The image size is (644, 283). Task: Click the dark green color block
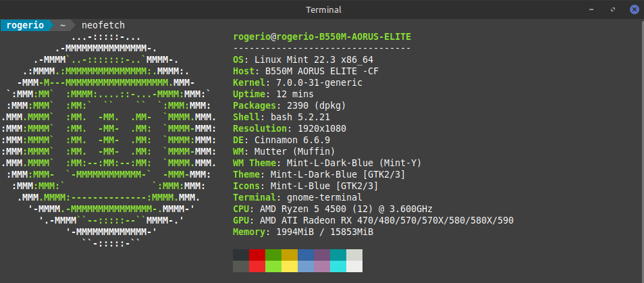(x=273, y=255)
